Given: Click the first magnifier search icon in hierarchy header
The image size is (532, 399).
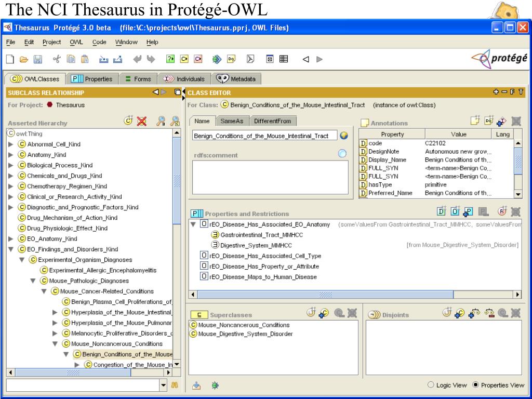Looking at the screenshot, I should (x=161, y=121).
